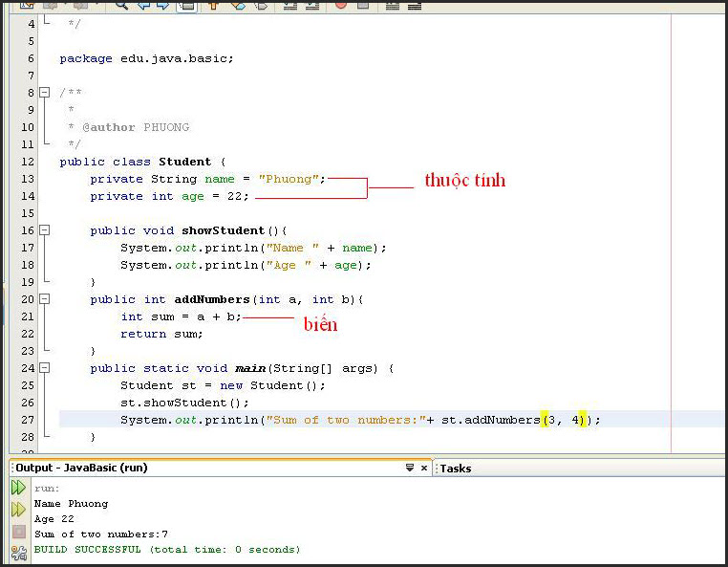Viewport: 728px width, 567px height.
Task: Click 'package edu.java.basic;' code line
Action: [147, 58]
